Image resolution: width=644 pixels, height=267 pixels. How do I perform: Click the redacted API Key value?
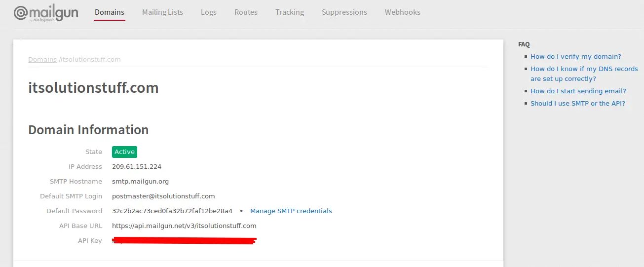(184, 241)
